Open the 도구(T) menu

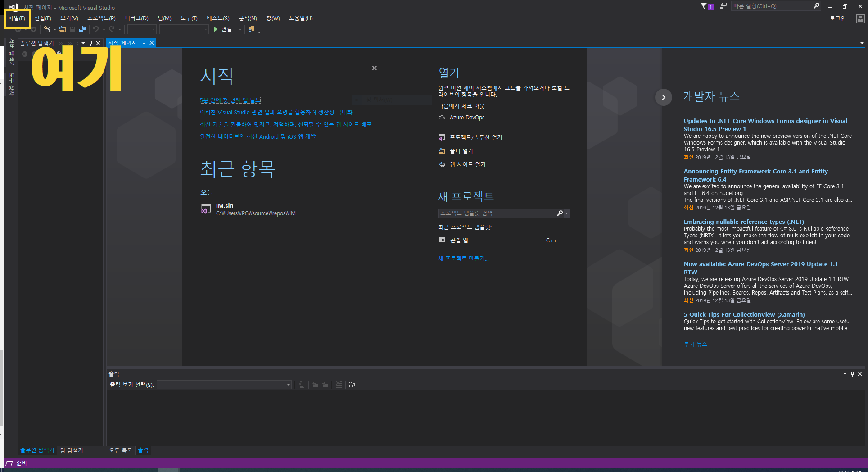click(x=189, y=18)
